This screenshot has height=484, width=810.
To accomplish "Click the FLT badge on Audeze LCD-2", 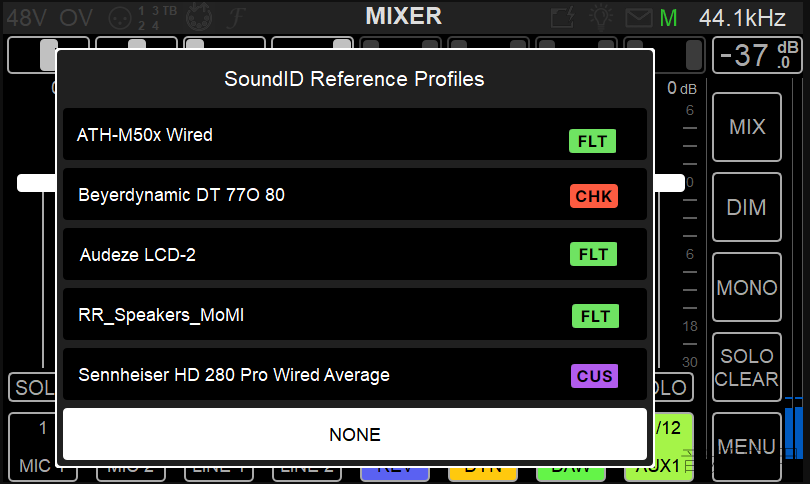I will pos(593,254).
